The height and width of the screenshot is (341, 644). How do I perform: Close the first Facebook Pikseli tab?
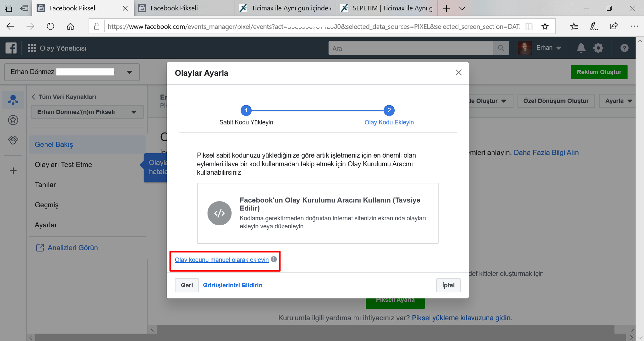[125, 8]
